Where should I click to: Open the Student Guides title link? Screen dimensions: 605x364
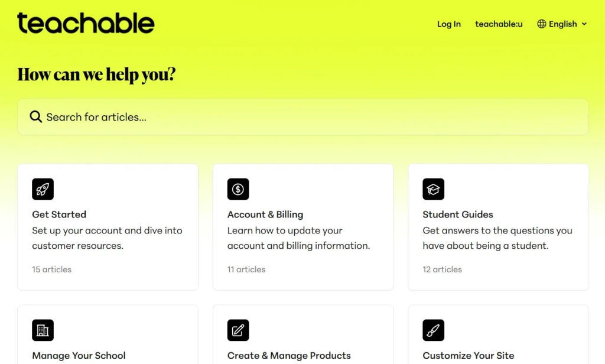458,214
